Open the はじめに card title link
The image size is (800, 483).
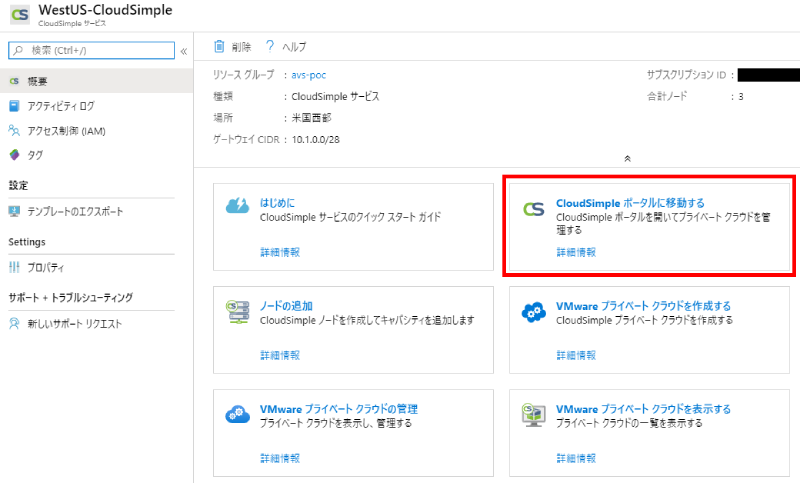(x=277, y=202)
